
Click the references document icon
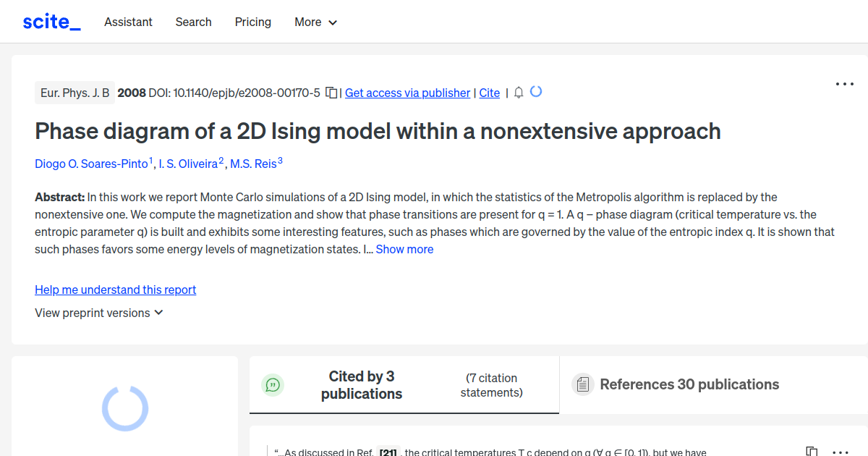coord(582,384)
